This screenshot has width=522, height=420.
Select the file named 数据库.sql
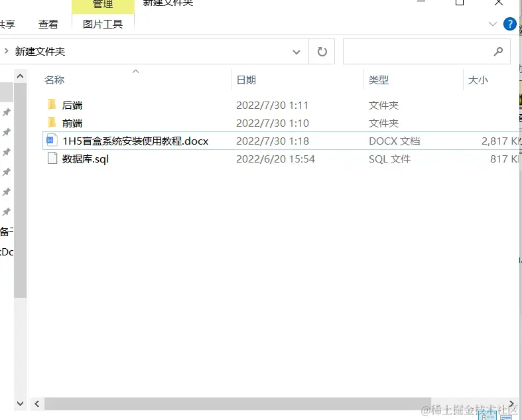pyautogui.click(x=86, y=159)
